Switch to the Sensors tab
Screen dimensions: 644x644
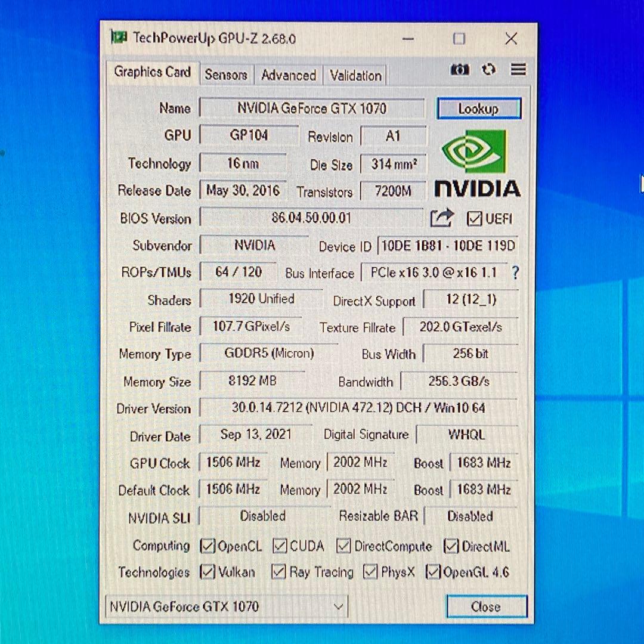coord(226,75)
